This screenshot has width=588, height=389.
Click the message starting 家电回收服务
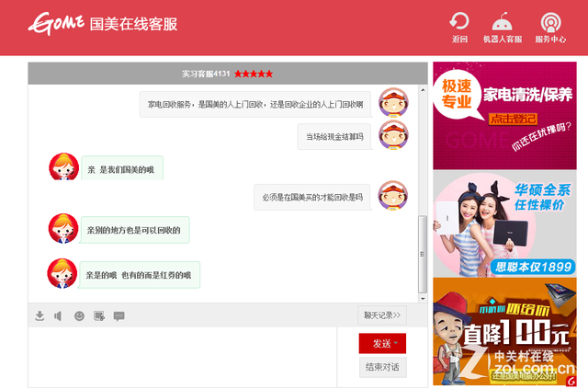(x=255, y=105)
